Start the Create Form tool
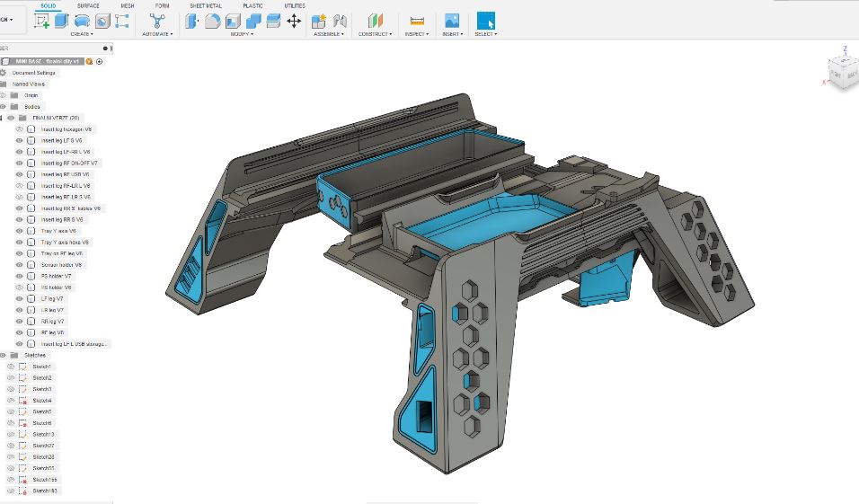The image size is (859, 504). (x=122, y=22)
